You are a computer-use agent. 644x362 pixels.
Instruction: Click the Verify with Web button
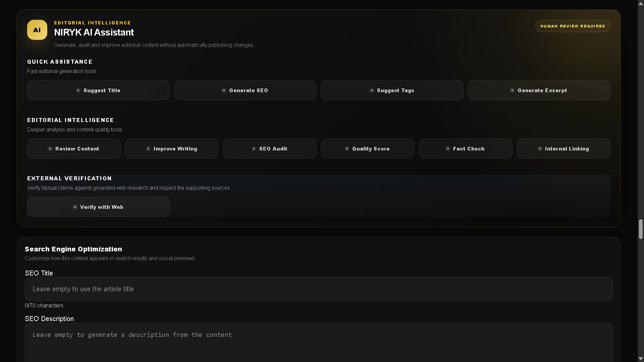98,207
